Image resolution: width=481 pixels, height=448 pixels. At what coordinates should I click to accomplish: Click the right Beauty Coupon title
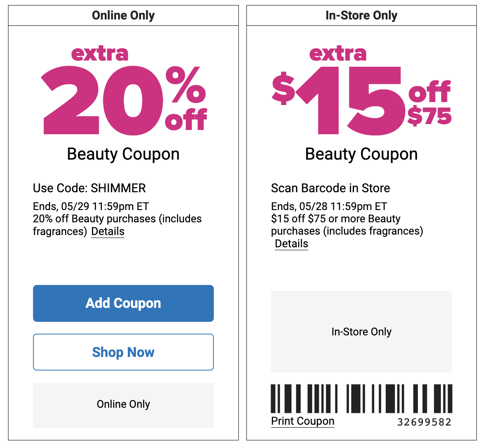[x=361, y=154]
